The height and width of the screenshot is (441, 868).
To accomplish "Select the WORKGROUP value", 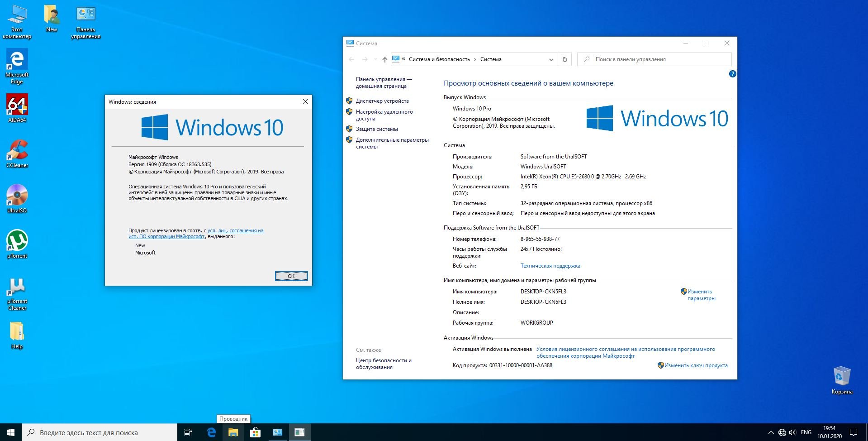I will [x=536, y=323].
